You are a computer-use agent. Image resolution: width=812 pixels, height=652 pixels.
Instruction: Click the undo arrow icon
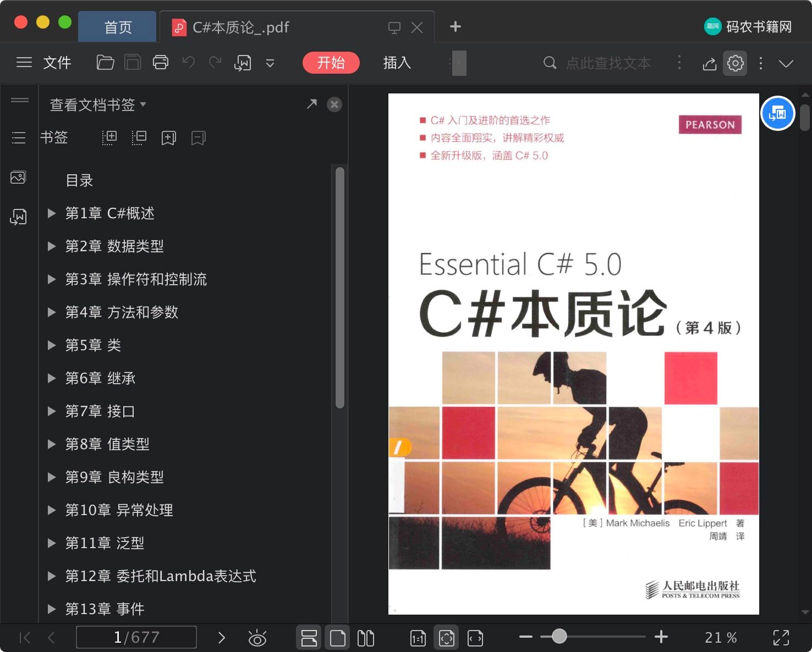pyautogui.click(x=189, y=63)
